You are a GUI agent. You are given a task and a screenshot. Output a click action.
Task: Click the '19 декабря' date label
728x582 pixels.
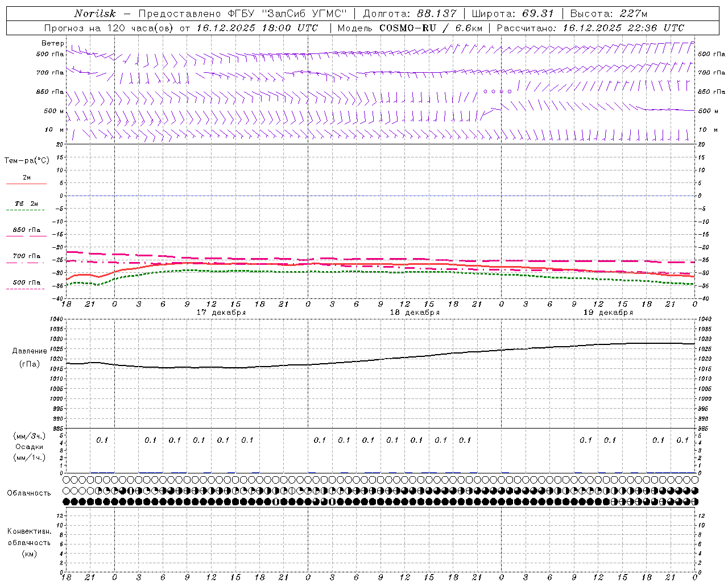(x=608, y=313)
